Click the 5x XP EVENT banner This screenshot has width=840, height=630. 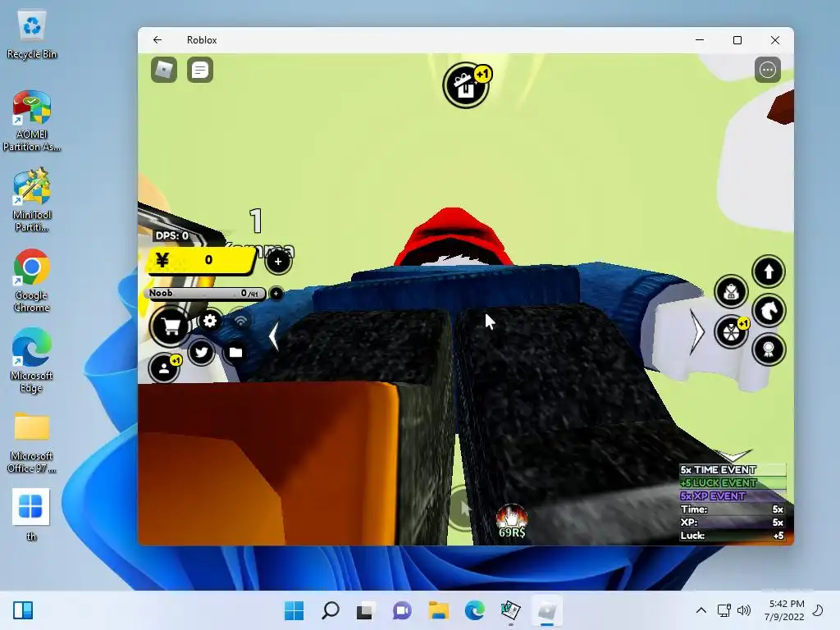tap(733, 496)
